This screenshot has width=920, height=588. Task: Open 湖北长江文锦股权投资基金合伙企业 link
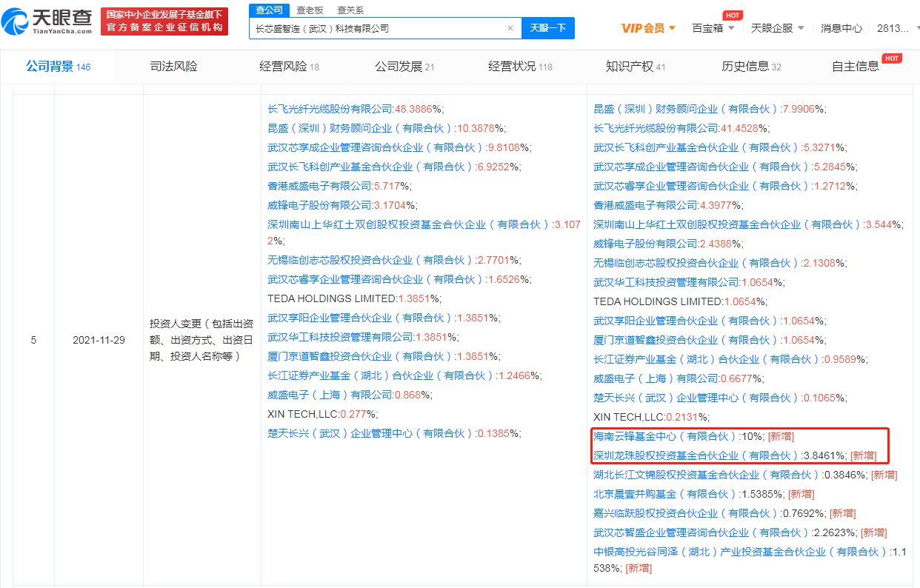coord(707,475)
